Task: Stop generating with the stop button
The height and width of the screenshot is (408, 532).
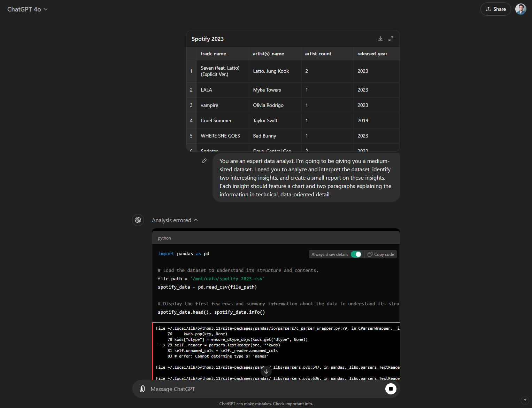Action: 391,389
